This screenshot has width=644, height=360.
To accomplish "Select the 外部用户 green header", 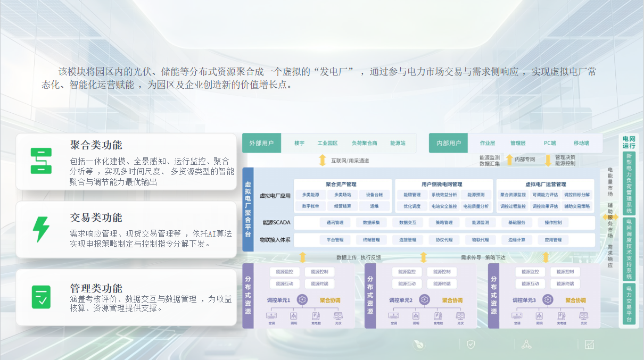I will [261, 143].
